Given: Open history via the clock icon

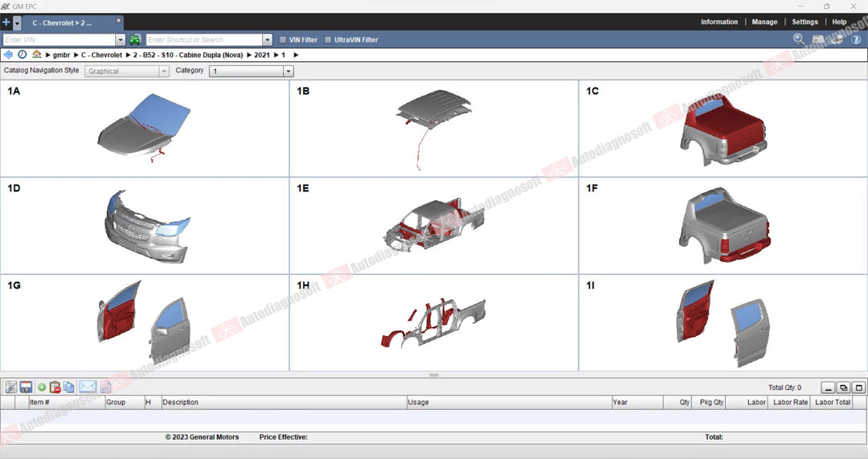Looking at the screenshot, I should click(x=23, y=55).
